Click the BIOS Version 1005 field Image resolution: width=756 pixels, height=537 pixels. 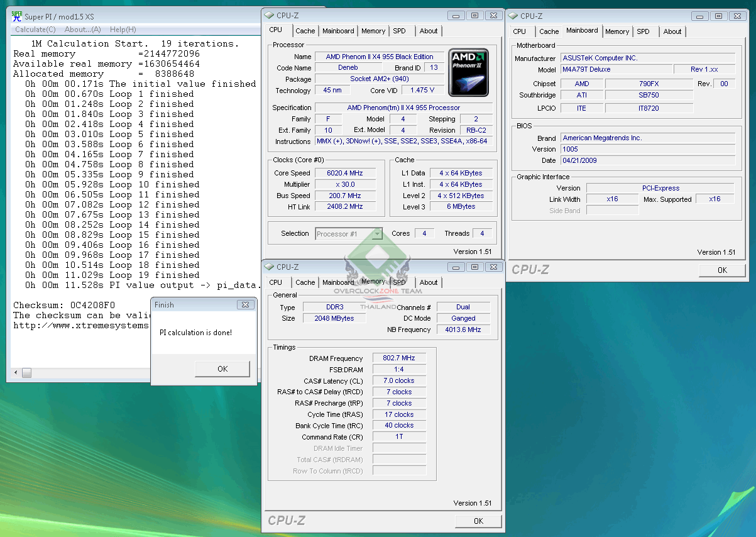click(648, 149)
